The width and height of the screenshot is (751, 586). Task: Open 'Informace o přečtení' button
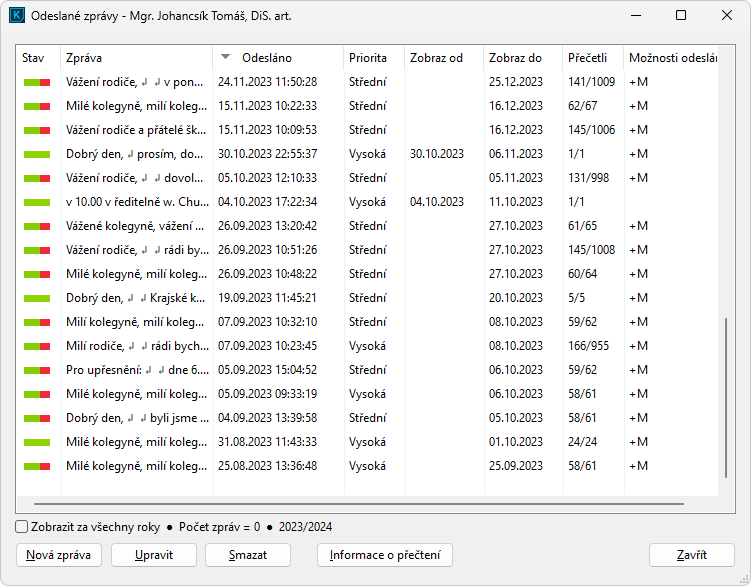[385, 555]
